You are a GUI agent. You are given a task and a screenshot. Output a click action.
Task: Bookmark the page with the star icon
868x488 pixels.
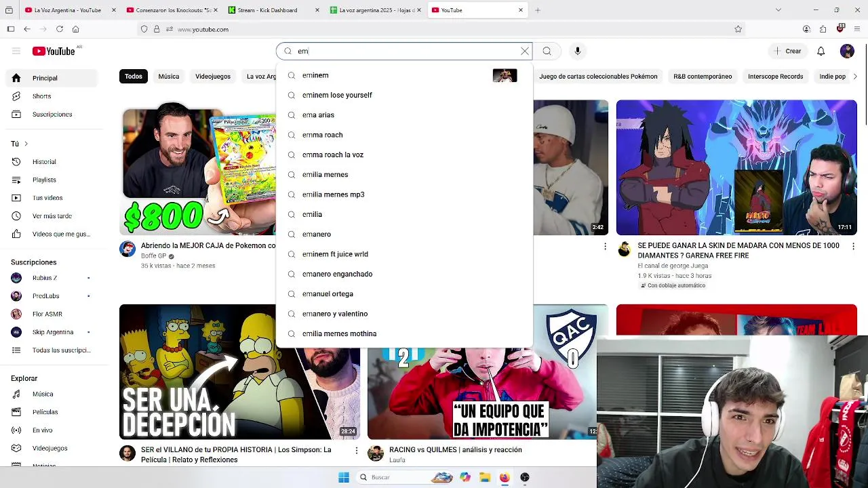[x=738, y=29]
